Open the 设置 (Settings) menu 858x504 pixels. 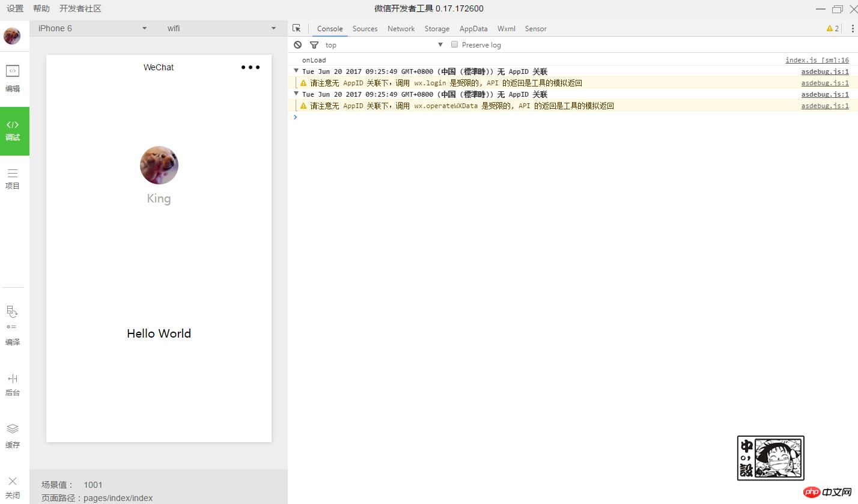click(x=15, y=8)
